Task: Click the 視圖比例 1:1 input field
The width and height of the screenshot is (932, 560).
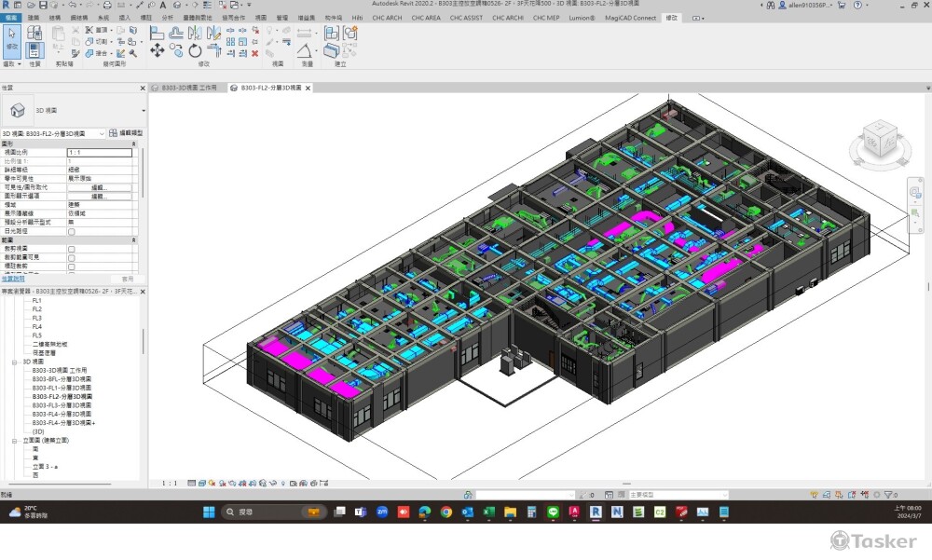Action: (99, 152)
